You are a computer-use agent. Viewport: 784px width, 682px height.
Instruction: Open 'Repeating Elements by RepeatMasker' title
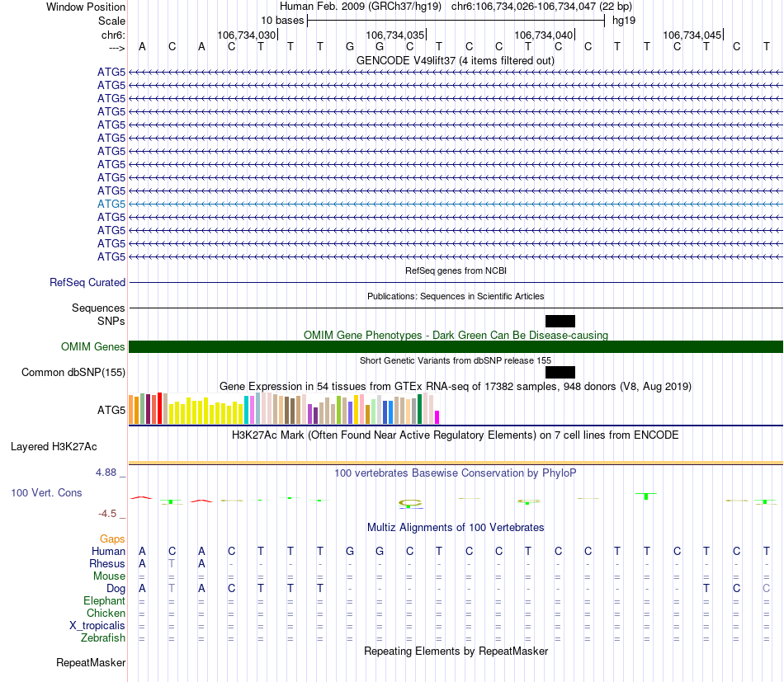pos(456,651)
